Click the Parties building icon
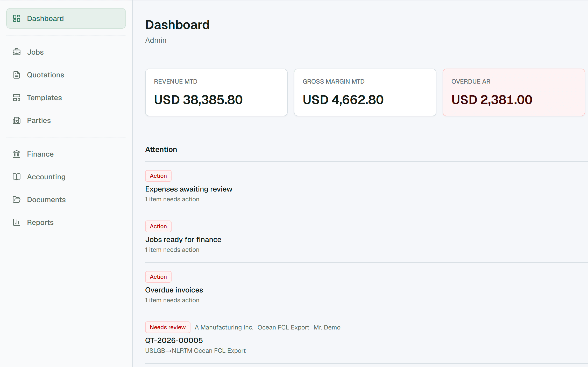Screen dimensions: 588x367 tap(17, 120)
